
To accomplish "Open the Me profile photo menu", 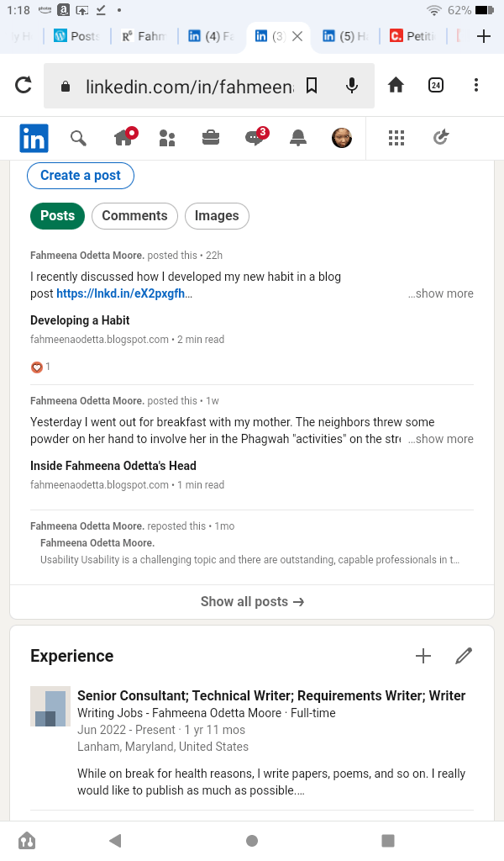I will coord(342,138).
